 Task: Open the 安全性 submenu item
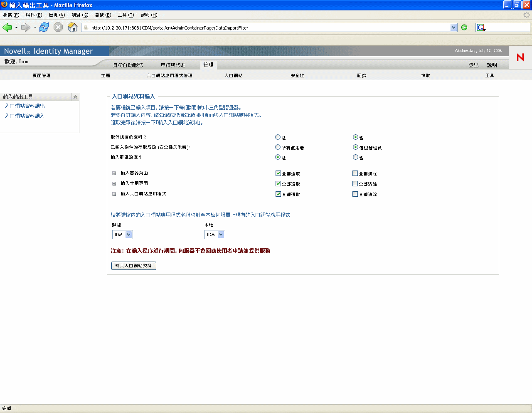tap(298, 76)
